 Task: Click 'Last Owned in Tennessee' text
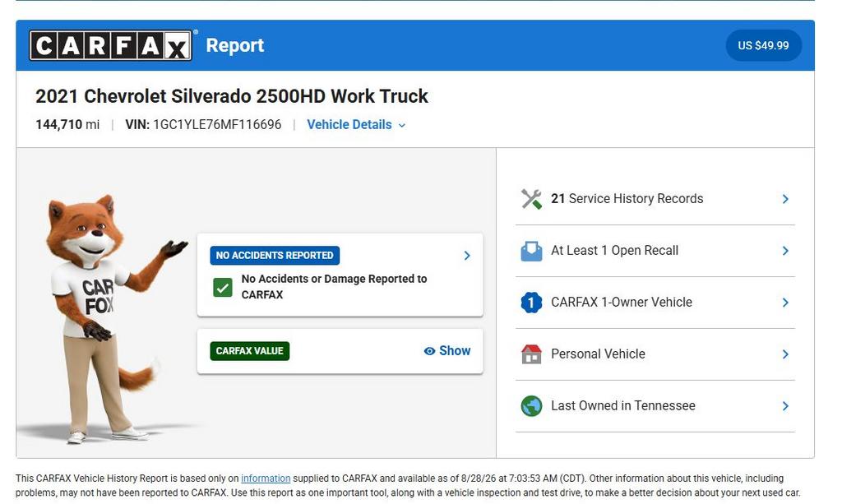tap(623, 406)
